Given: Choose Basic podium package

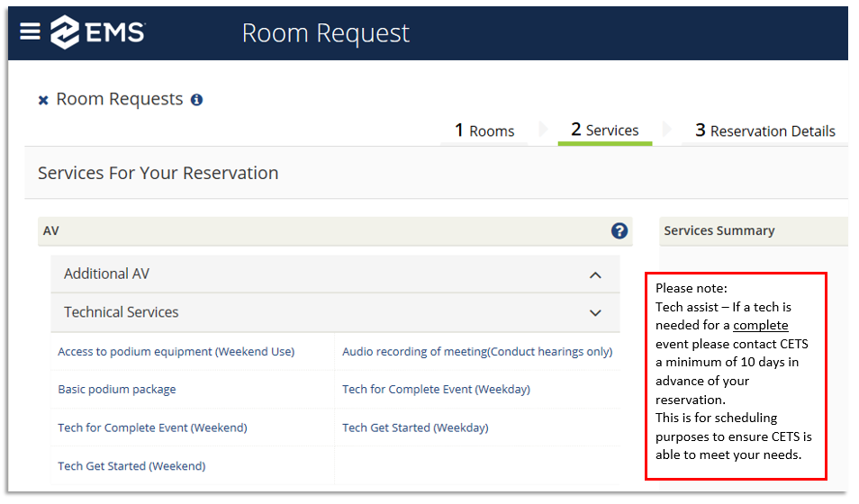Looking at the screenshot, I should click(x=117, y=390).
